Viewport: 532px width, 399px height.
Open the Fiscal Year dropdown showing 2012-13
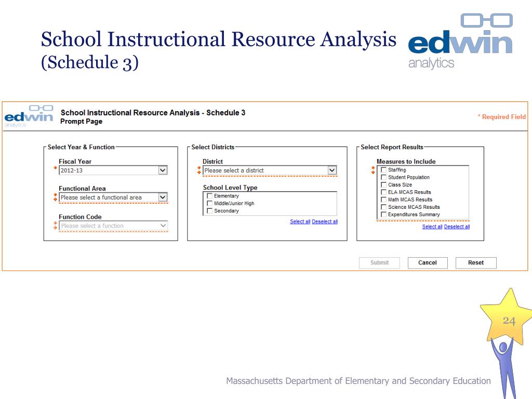pos(113,170)
